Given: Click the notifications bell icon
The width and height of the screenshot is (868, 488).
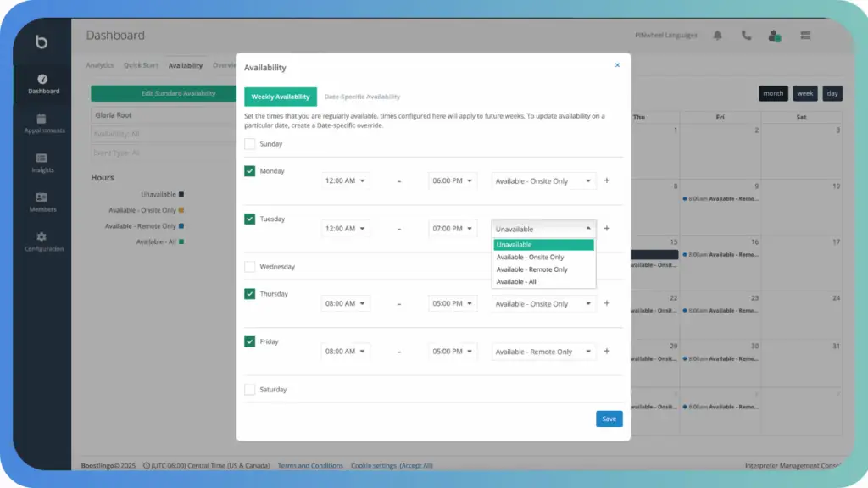Looking at the screenshot, I should click(718, 36).
